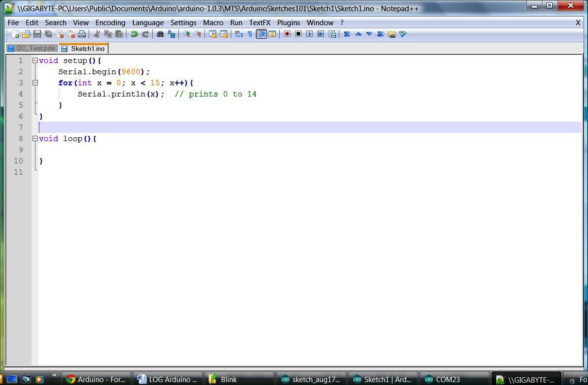Collapse the for-loop fold marker on line 3
This screenshot has height=385, width=588.
tap(35, 83)
